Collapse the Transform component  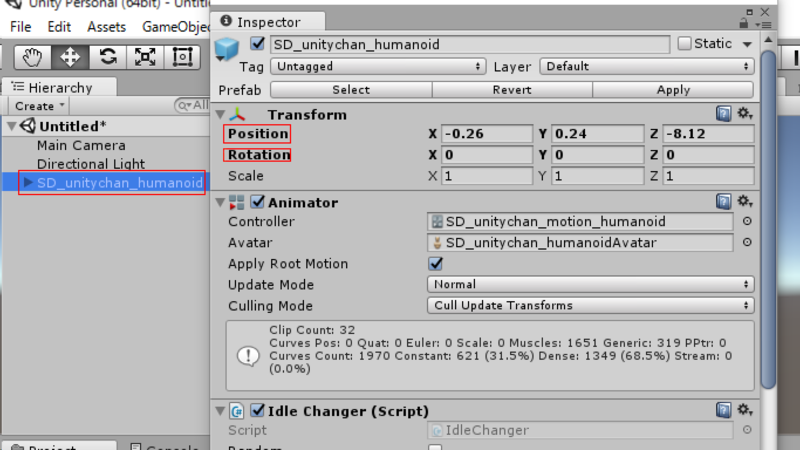click(220, 114)
